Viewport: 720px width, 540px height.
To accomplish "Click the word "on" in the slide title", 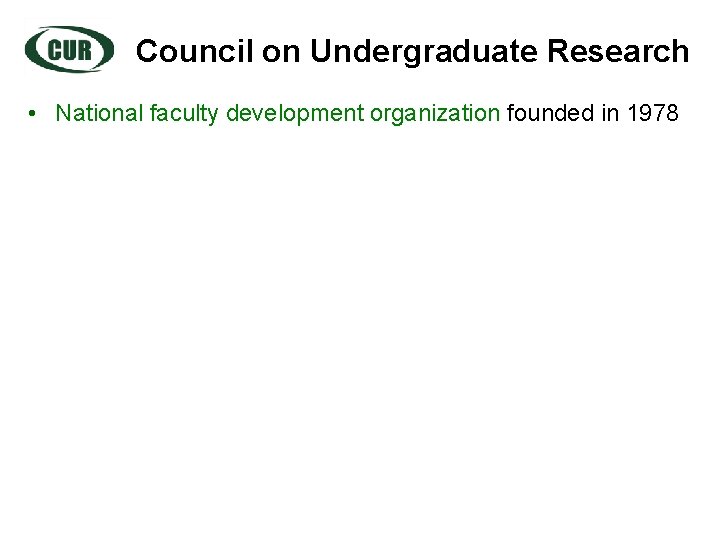I will tap(281, 53).
